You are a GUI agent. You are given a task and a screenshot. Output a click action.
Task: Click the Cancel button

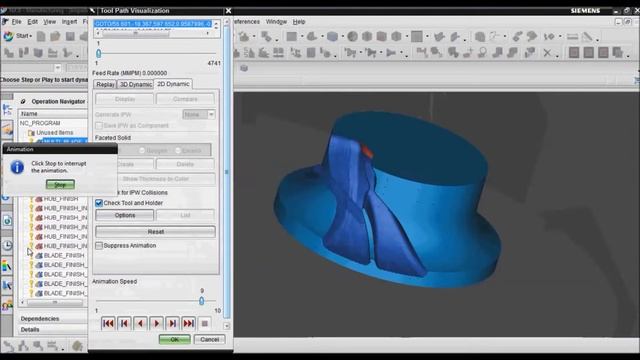click(x=209, y=340)
